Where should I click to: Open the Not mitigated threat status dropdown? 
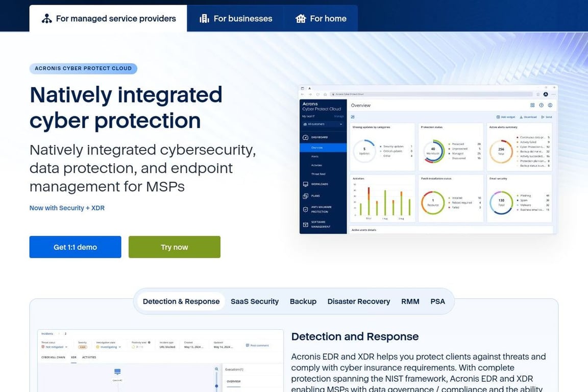[55, 347]
